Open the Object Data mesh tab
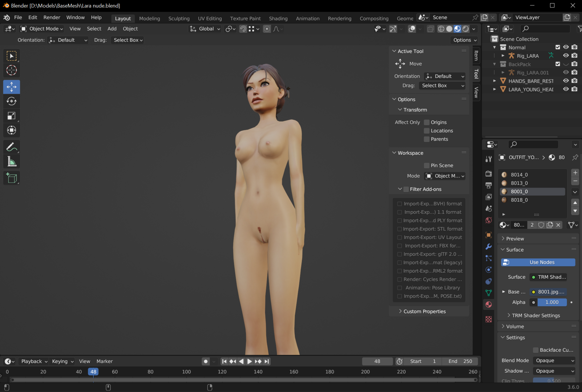 489,293
